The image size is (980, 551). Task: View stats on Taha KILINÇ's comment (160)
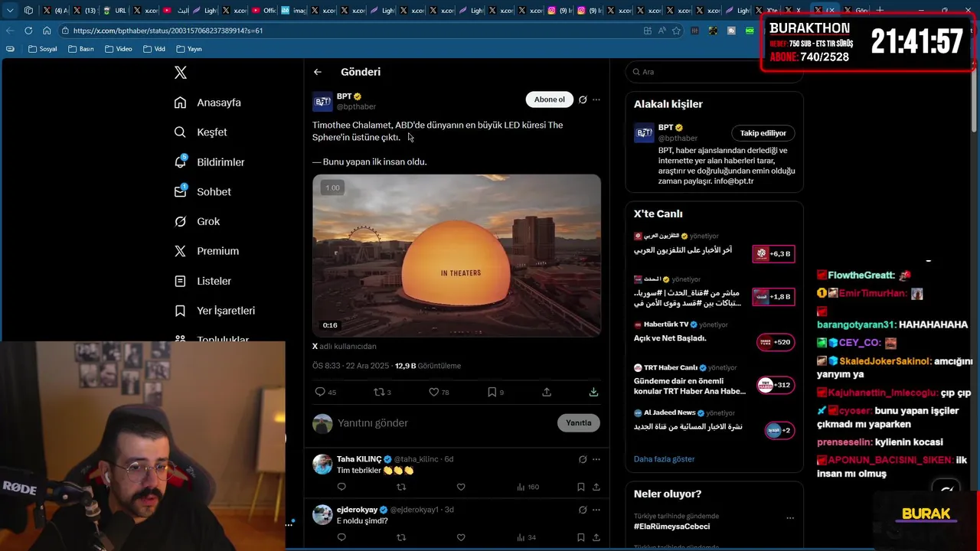pyautogui.click(x=528, y=487)
